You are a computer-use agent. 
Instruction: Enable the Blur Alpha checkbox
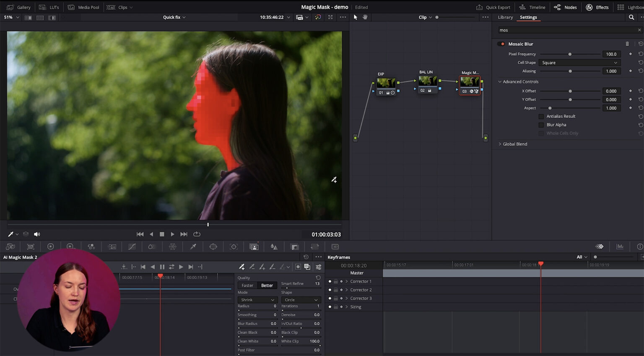(541, 125)
